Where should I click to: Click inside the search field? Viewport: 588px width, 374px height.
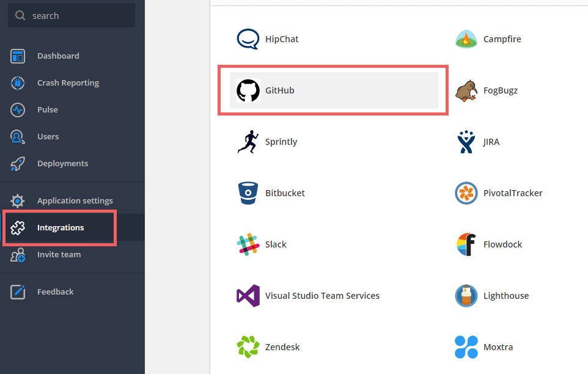(71, 15)
